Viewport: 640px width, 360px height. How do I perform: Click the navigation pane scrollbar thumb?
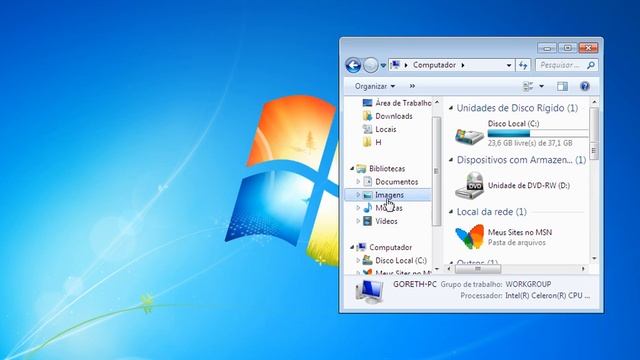436,171
